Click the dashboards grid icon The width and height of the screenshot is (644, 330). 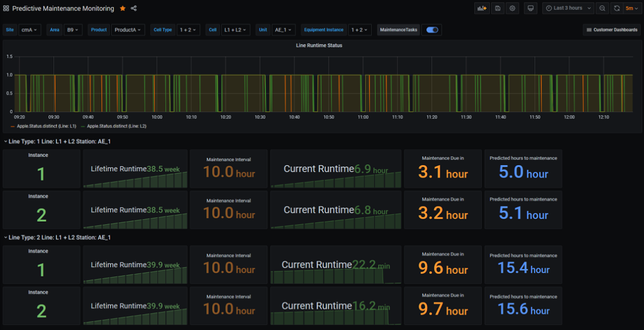coord(6,8)
